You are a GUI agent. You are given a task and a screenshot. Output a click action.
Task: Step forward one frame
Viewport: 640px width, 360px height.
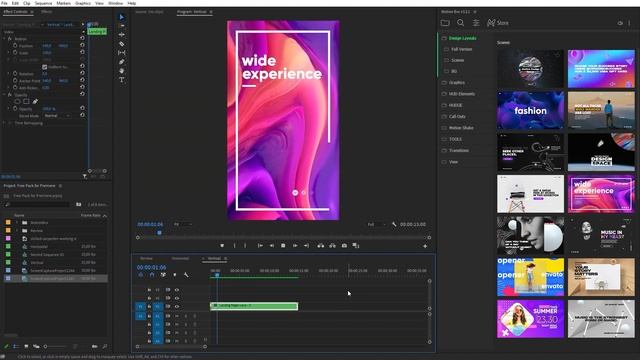pyautogui.click(x=295, y=246)
